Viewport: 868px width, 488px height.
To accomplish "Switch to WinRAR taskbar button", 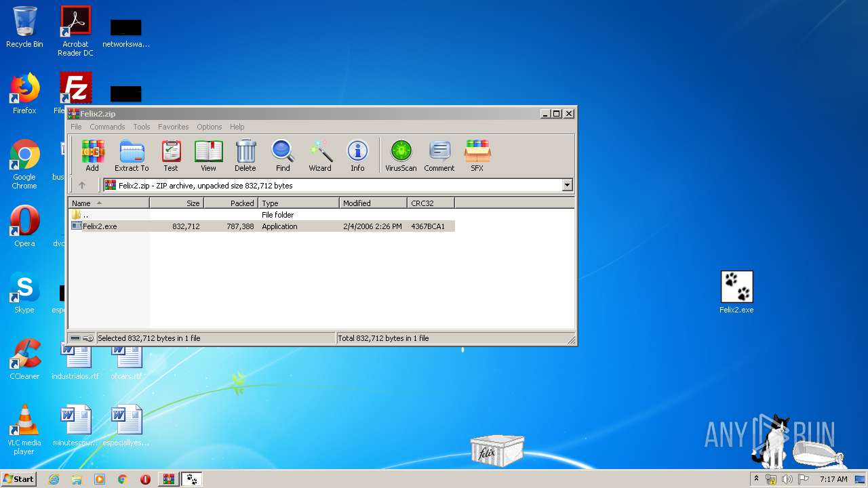I will pyautogui.click(x=168, y=479).
